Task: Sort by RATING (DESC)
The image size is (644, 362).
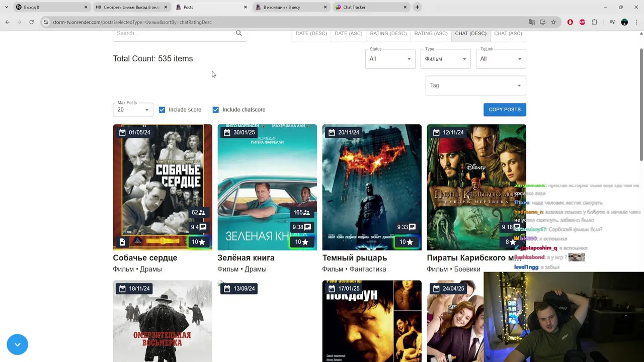Action: click(x=388, y=33)
